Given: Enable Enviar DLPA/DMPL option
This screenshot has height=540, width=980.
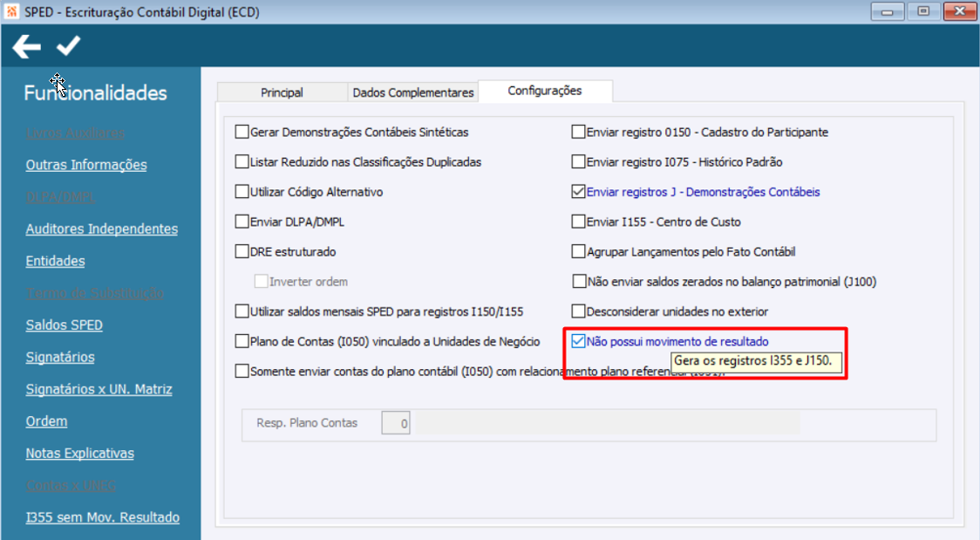Looking at the screenshot, I should (x=242, y=222).
